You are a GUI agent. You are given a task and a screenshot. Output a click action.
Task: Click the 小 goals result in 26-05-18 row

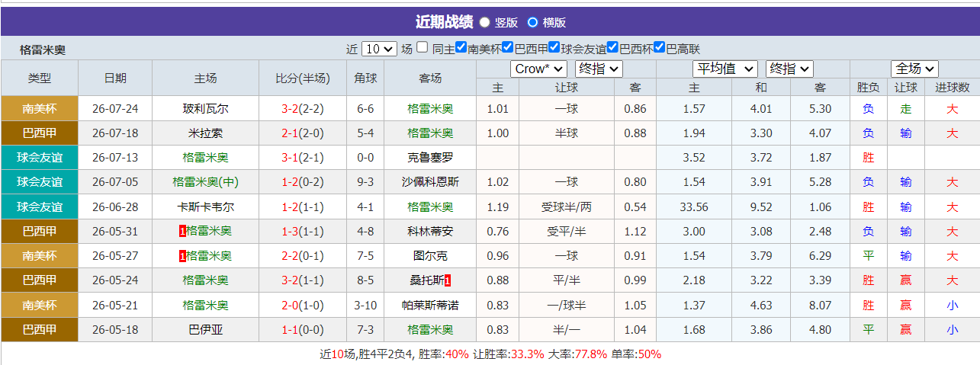tap(953, 330)
